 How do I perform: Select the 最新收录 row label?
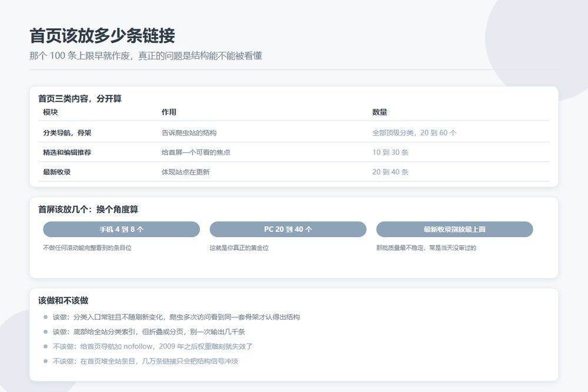[x=57, y=172]
